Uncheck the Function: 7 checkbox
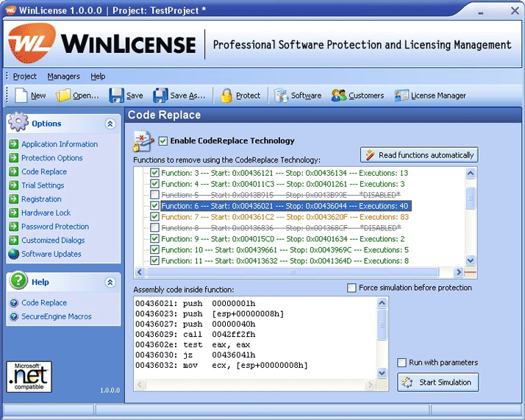 pyautogui.click(x=154, y=217)
